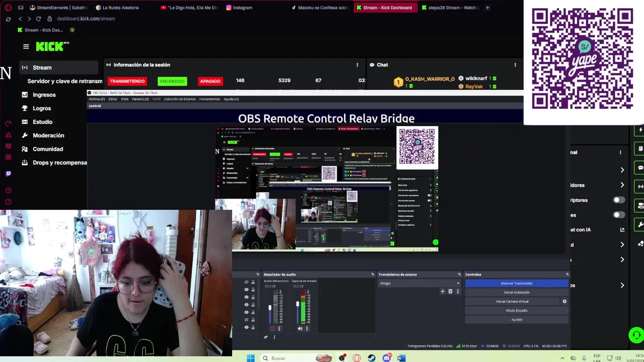Open the Archivo menu in OBS

point(97,99)
